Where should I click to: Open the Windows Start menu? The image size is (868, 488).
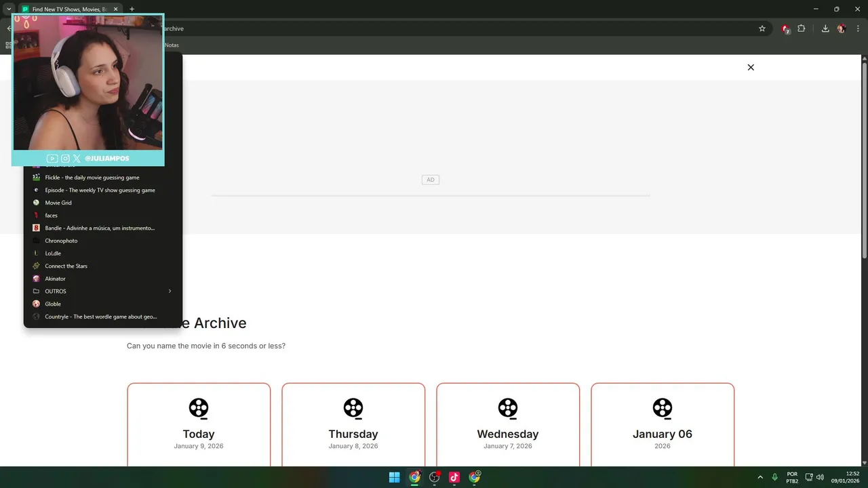[394, 477]
